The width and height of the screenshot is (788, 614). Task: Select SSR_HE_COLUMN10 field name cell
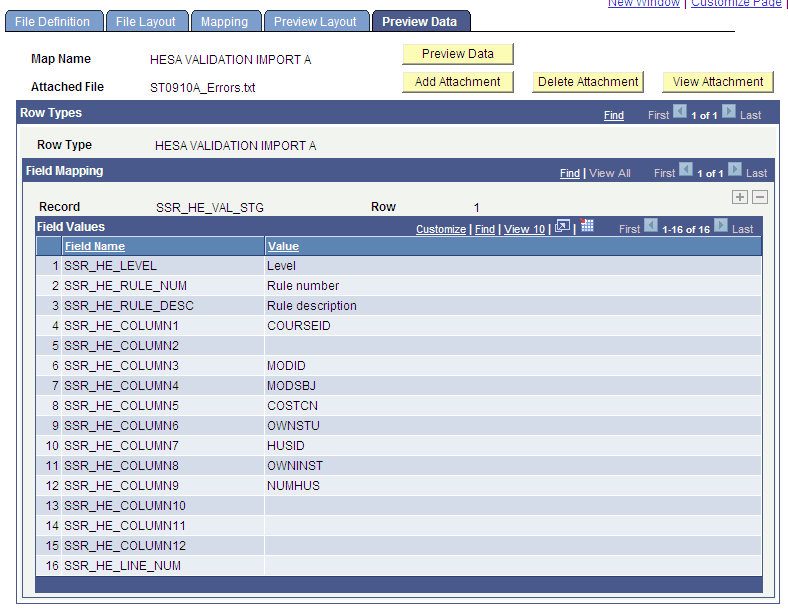click(x=163, y=506)
